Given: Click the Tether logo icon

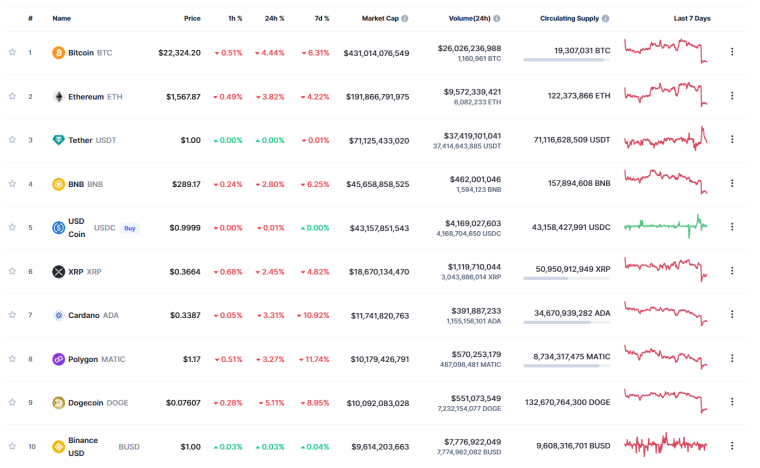Looking at the screenshot, I should coord(58,140).
